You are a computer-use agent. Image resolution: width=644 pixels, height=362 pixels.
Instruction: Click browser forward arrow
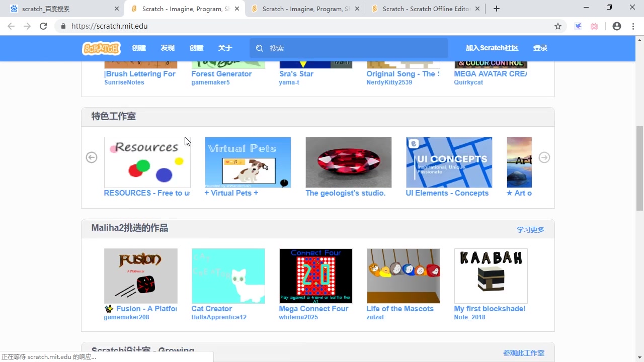tap(27, 26)
